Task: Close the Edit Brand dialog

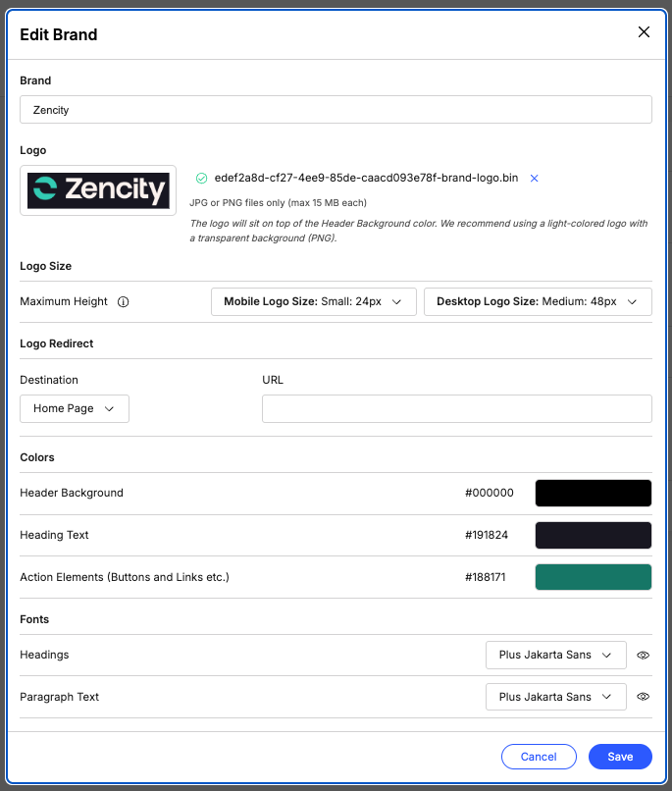Action: 644,32
